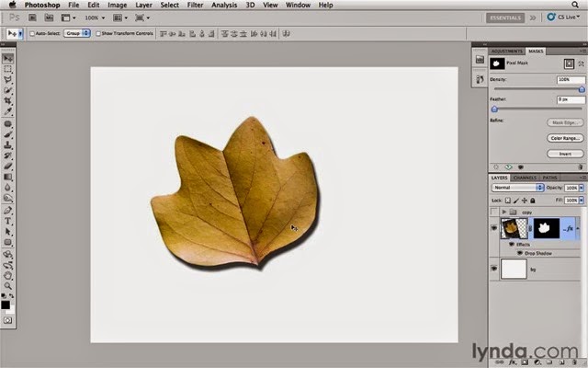The width and height of the screenshot is (588, 368).
Task: Enable the Auto-Select checkbox
Action: click(x=32, y=34)
